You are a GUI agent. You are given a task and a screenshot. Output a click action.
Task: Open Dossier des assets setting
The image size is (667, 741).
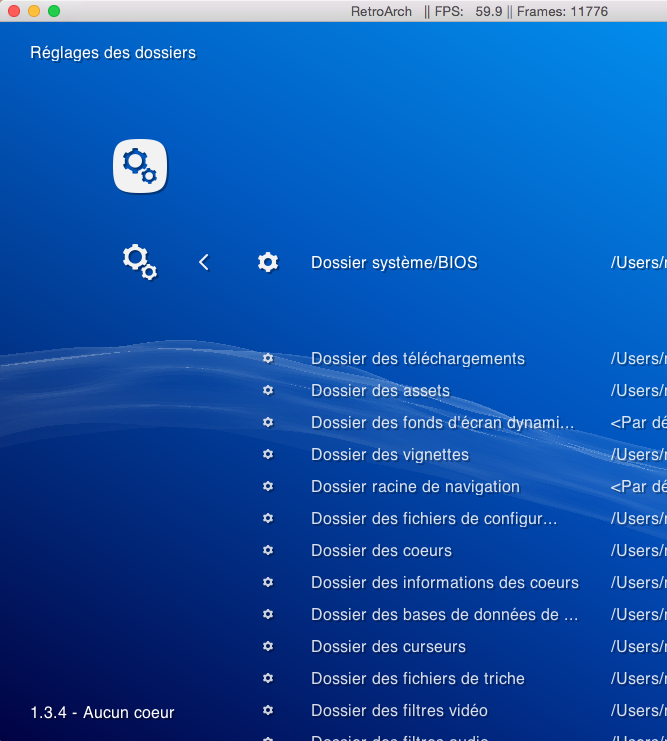pos(381,391)
